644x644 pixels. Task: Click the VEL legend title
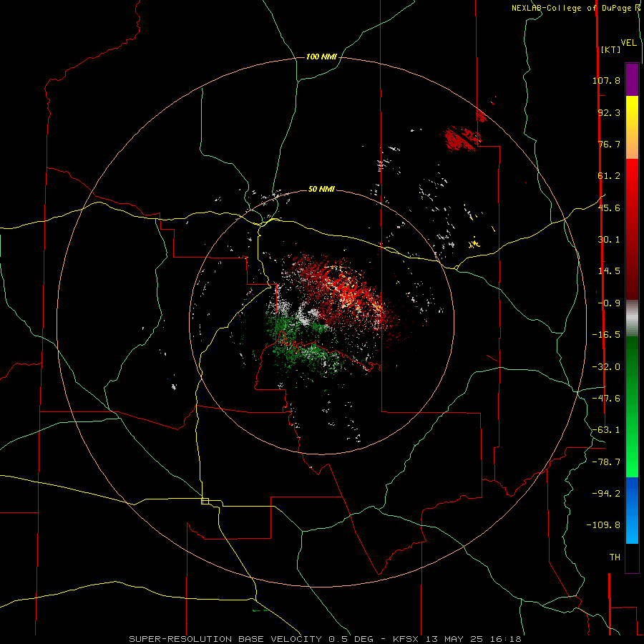pyautogui.click(x=629, y=43)
